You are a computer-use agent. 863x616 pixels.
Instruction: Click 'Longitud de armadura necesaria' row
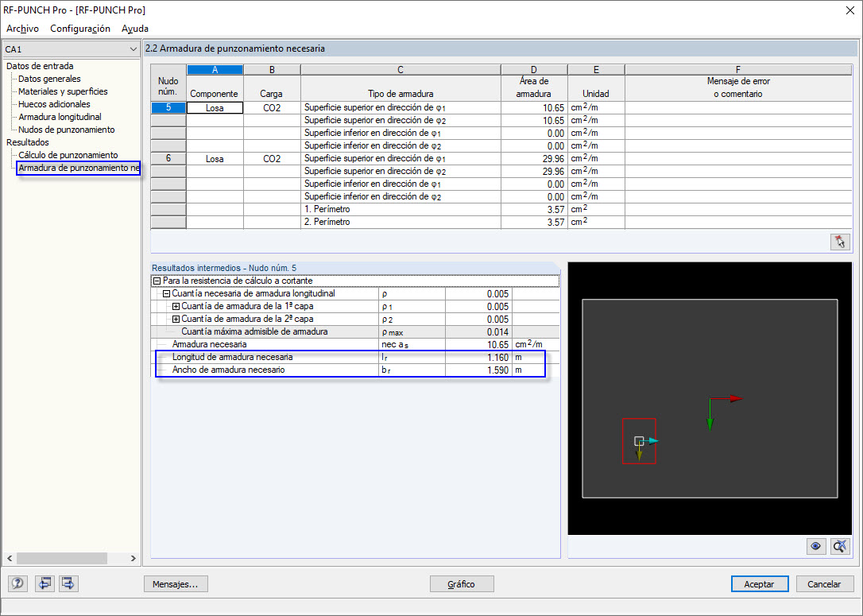click(x=355, y=357)
